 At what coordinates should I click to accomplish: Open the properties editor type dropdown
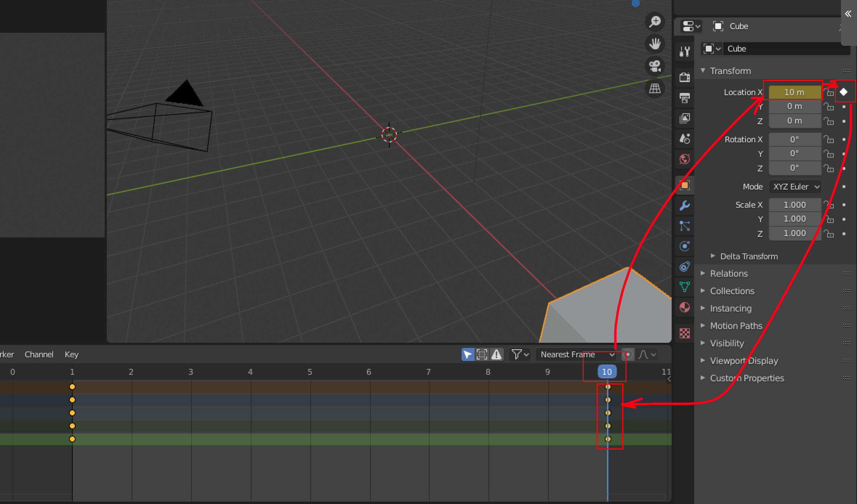tap(691, 26)
